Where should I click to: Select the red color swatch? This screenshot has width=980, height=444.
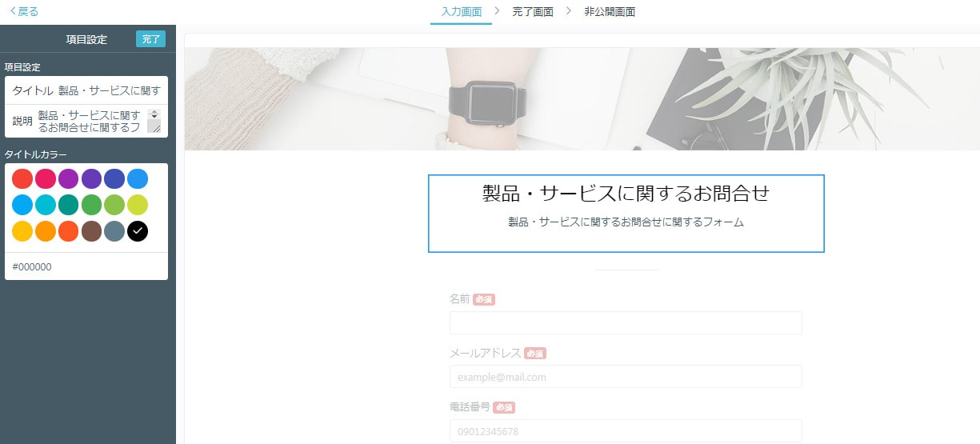tap(22, 179)
